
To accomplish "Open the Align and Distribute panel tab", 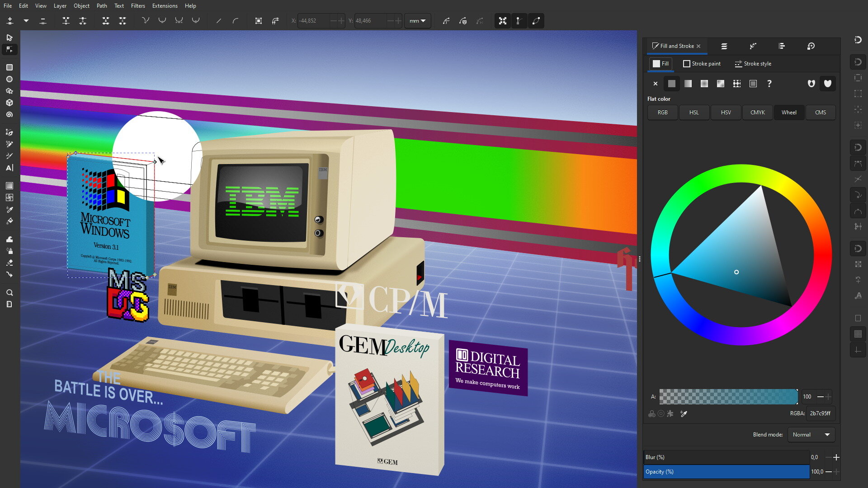I will 782,46.
